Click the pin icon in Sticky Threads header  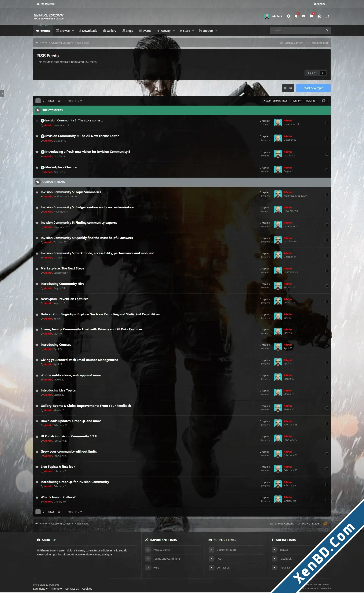pos(38,110)
